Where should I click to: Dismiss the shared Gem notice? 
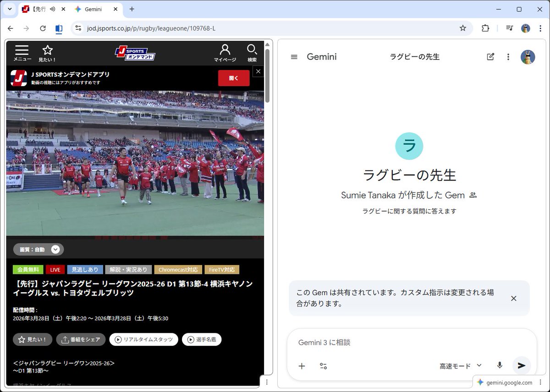pos(514,298)
